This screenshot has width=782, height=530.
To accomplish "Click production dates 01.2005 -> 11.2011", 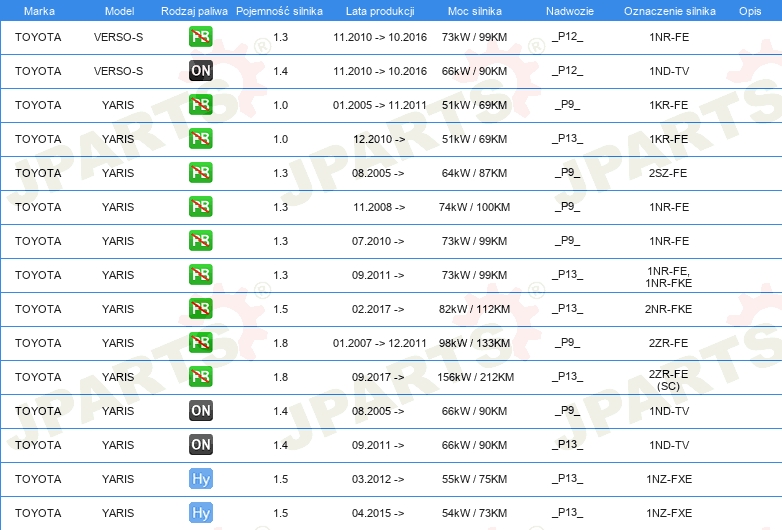I will (380, 105).
